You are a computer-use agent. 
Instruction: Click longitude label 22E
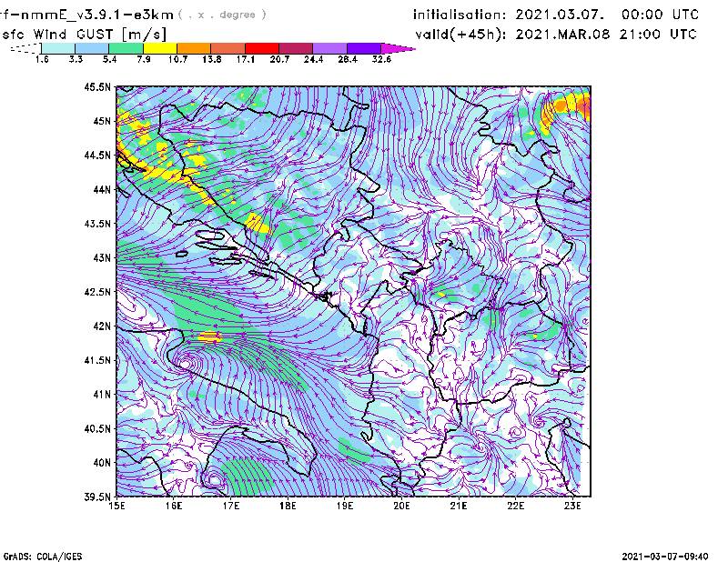pos(515,506)
